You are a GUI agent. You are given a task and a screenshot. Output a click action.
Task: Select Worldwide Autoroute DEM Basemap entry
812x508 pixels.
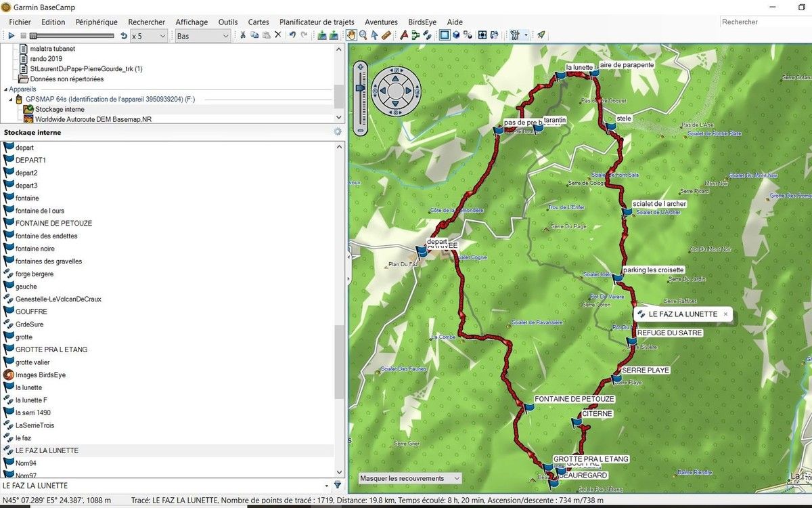(93, 119)
